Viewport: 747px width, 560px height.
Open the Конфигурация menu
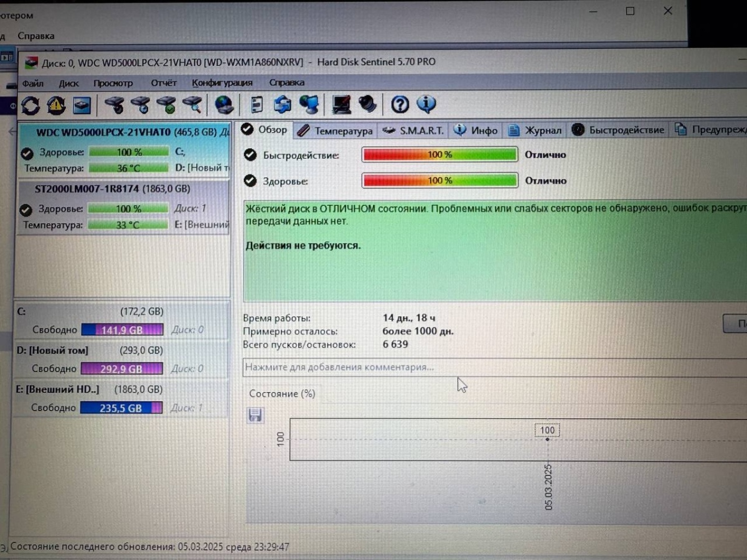(x=222, y=83)
